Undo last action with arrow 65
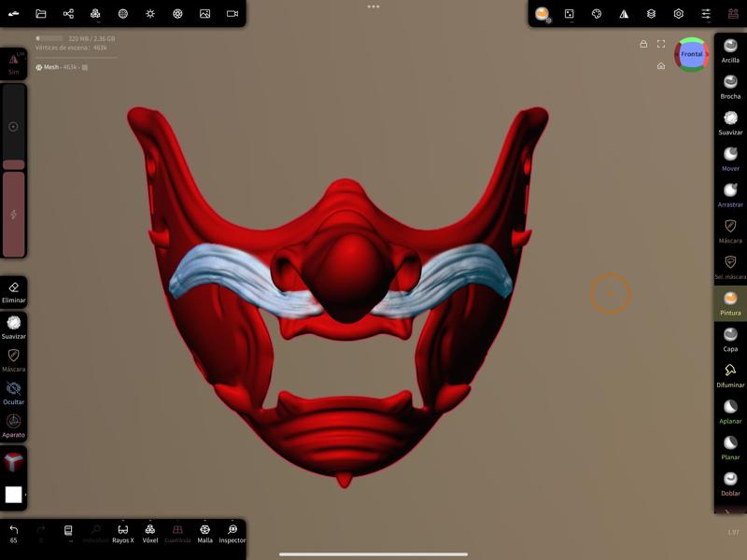 [13, 534]
